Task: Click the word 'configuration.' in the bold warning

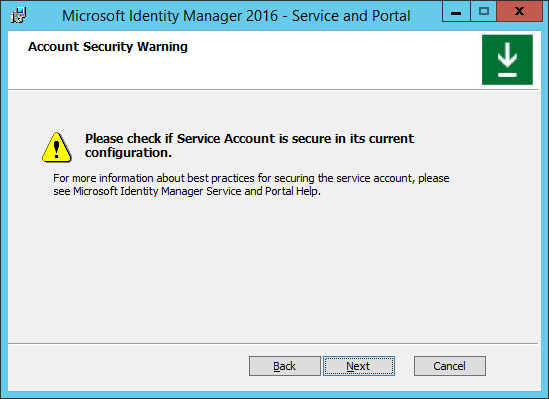Action: coord(128,153)
